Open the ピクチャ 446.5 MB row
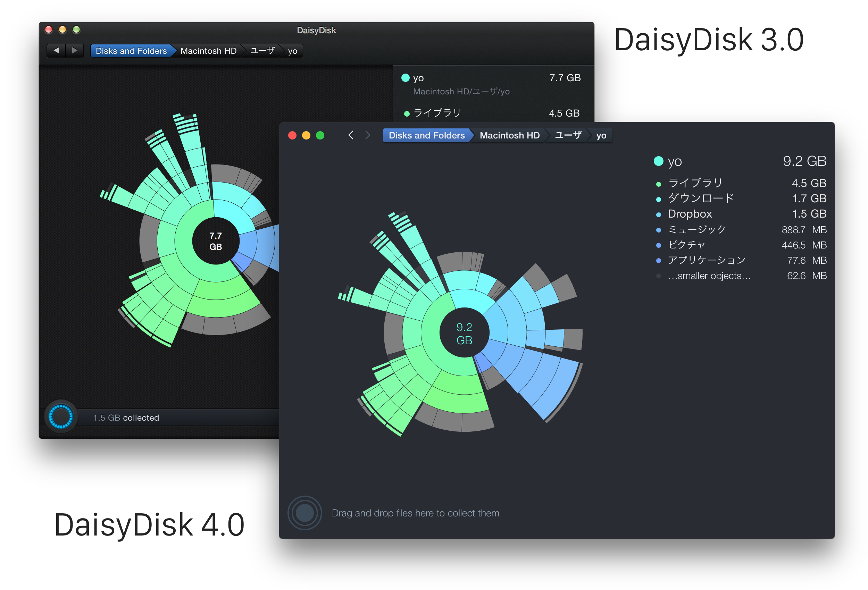Image resolution: width=868 pixels, height=590 pixels. pyautogui.click(x=740, y=245)
